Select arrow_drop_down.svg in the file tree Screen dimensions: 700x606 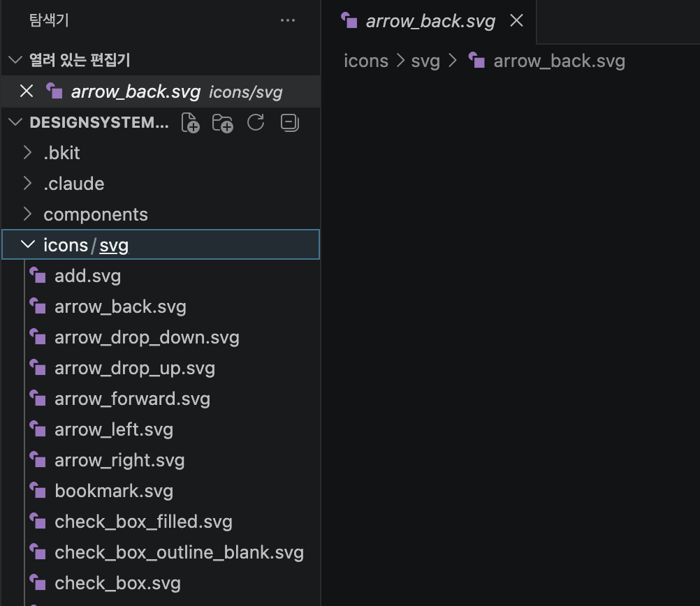click(147, 337)
